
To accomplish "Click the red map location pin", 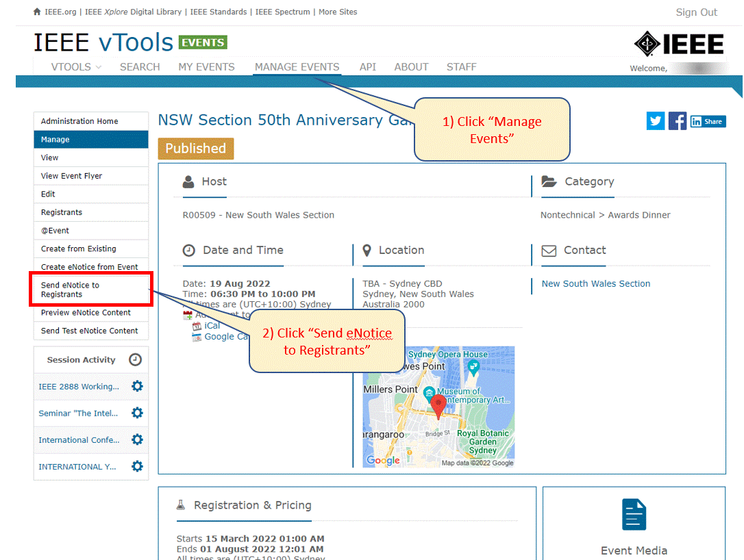I will click(438, 407).
